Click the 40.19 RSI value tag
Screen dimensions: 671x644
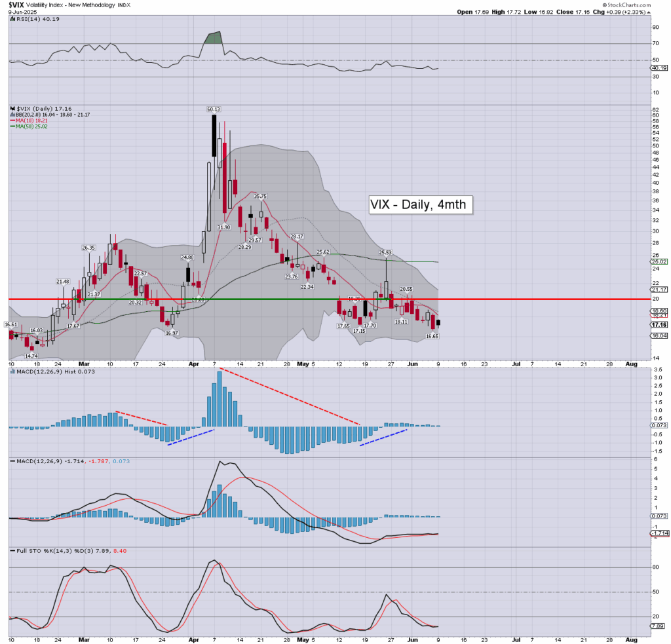(x=659, y=68)
